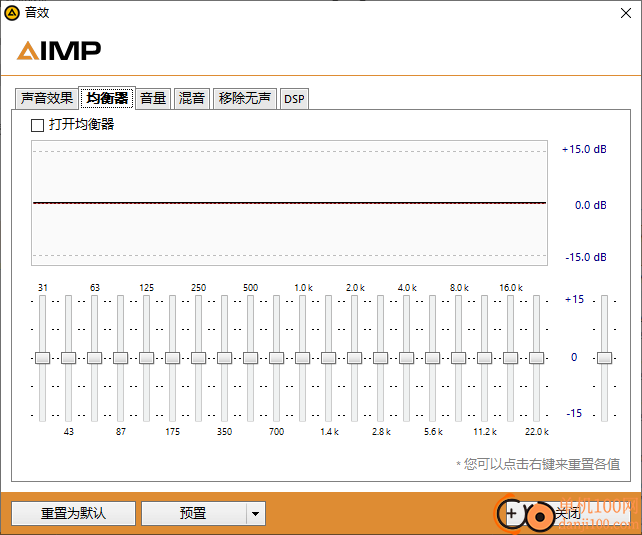This screenshot has height=535, width=642.
Task: Click the 1.4 k band slider handle
Action: coord(328,358)
